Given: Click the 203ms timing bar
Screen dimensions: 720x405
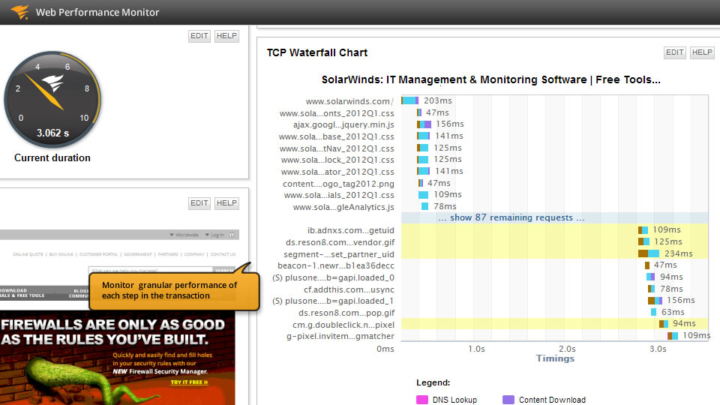Looking at the screenshot, I should [x=410, y=101].
